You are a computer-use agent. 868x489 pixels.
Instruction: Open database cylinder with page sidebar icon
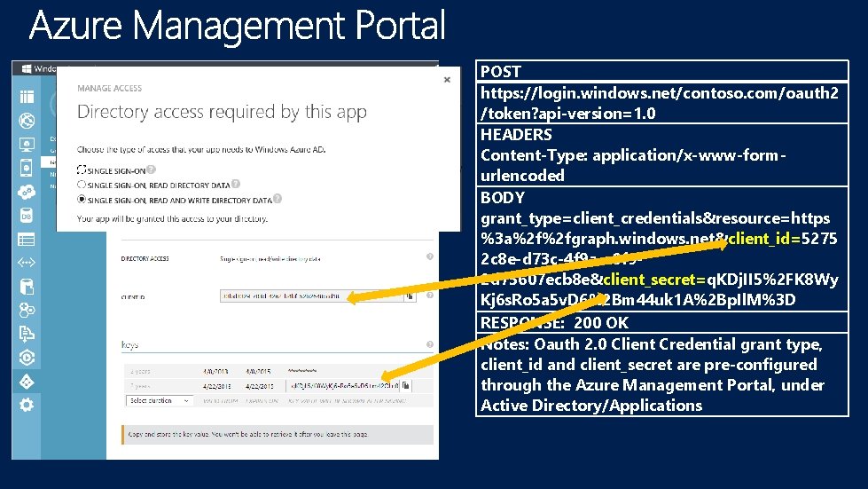pyautogui.click(x=27, y=287)
